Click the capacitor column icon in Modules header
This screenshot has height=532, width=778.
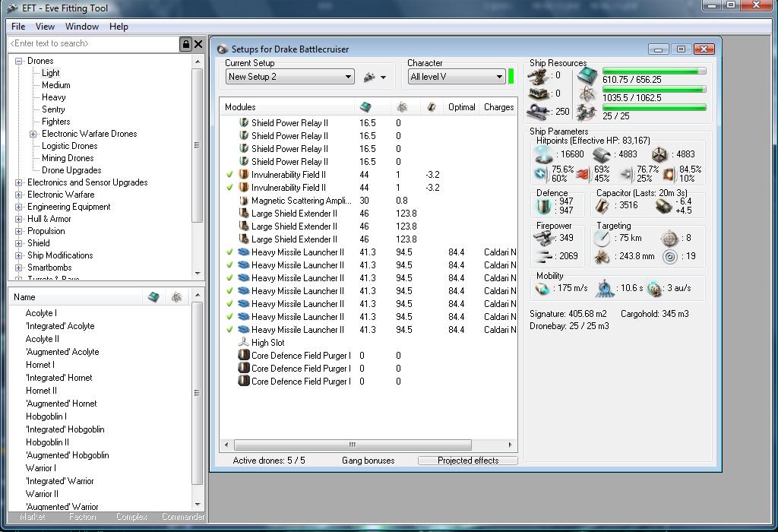coord(432,107)
